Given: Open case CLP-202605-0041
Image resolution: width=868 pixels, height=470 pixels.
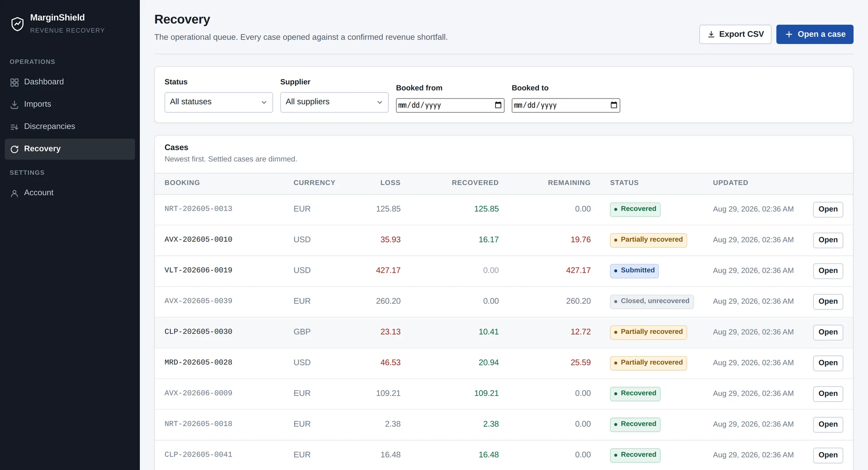Looking at the screenshot, I should [828, 456].
